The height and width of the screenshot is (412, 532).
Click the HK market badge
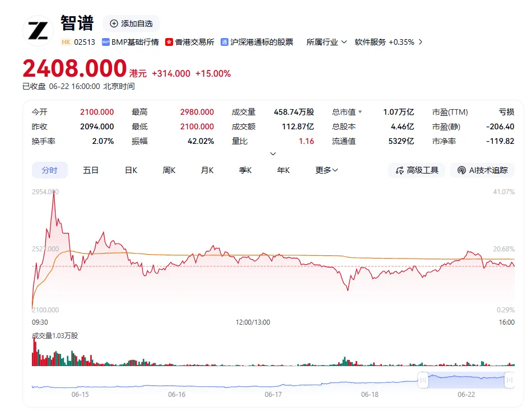click(x=66, y=42)
